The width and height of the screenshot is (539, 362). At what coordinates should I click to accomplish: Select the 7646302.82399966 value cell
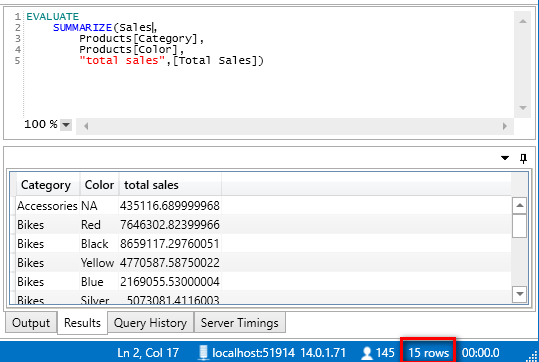[170, 224]
